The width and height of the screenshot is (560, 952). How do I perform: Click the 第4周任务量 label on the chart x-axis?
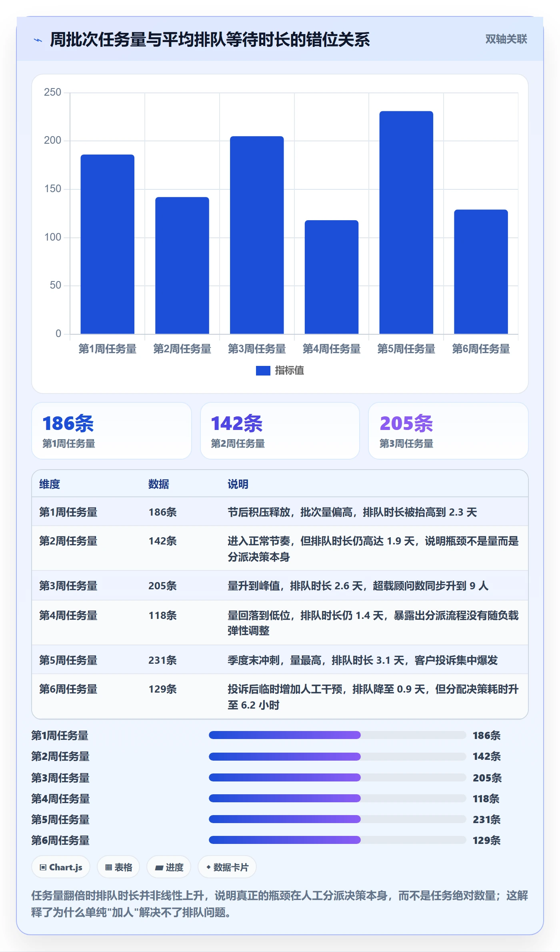(332, 349)
